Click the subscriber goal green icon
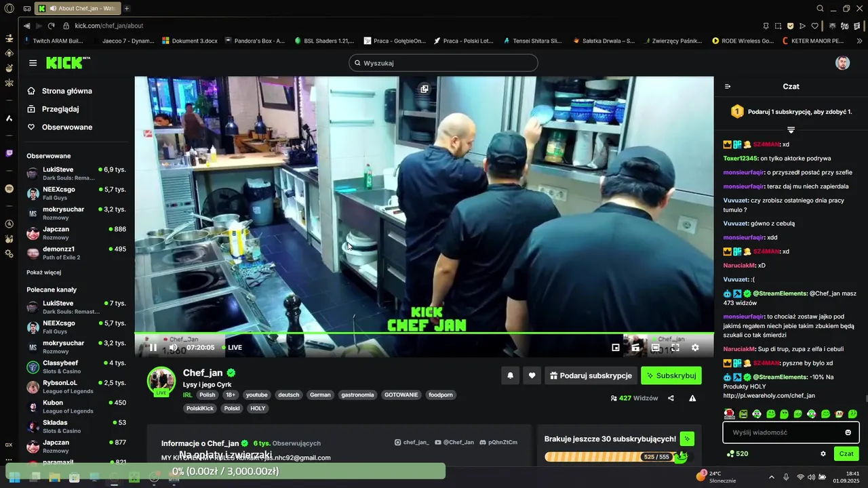 pyautogui.click(x=687, y=439)
